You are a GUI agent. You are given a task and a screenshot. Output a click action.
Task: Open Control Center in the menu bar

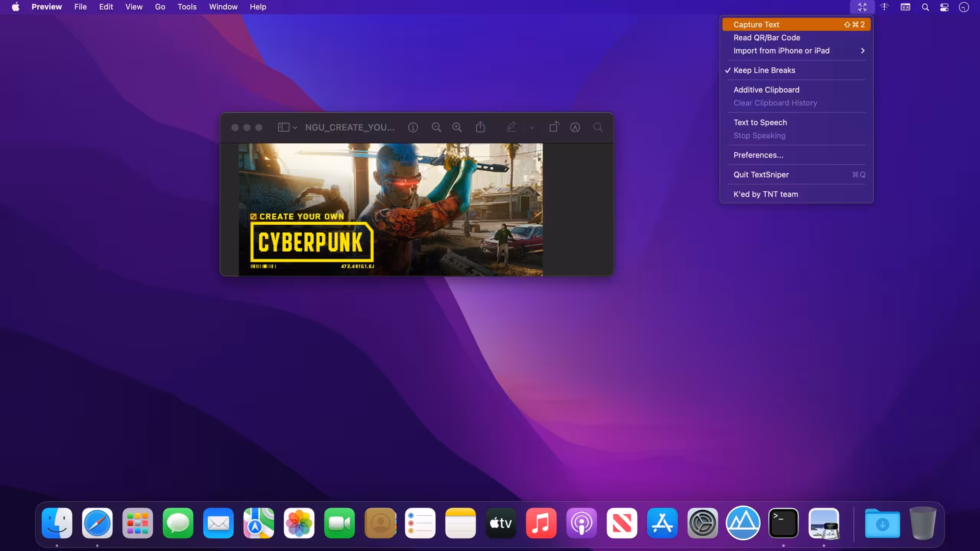point(944,7)
